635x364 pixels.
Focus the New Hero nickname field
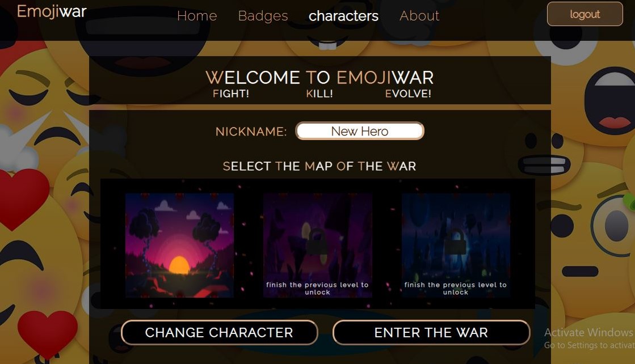[360, 131]
